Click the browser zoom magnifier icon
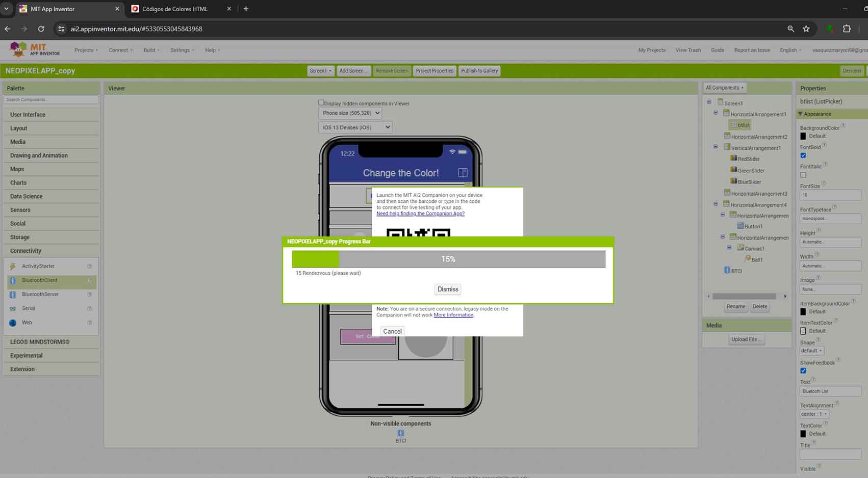The height and width of the screenshot is (478, 868). (x=790, y=29)
